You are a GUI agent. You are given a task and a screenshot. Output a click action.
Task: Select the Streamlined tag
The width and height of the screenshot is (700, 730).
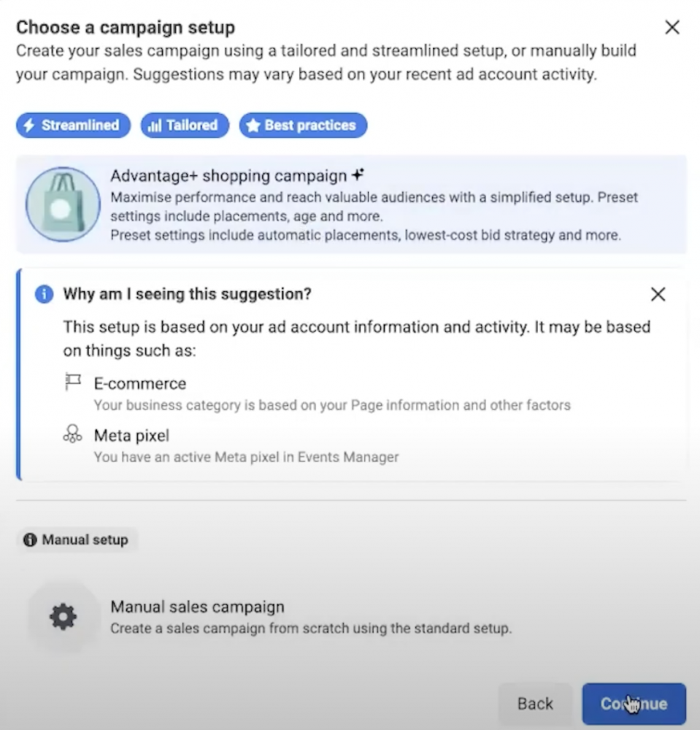point(73,126)
